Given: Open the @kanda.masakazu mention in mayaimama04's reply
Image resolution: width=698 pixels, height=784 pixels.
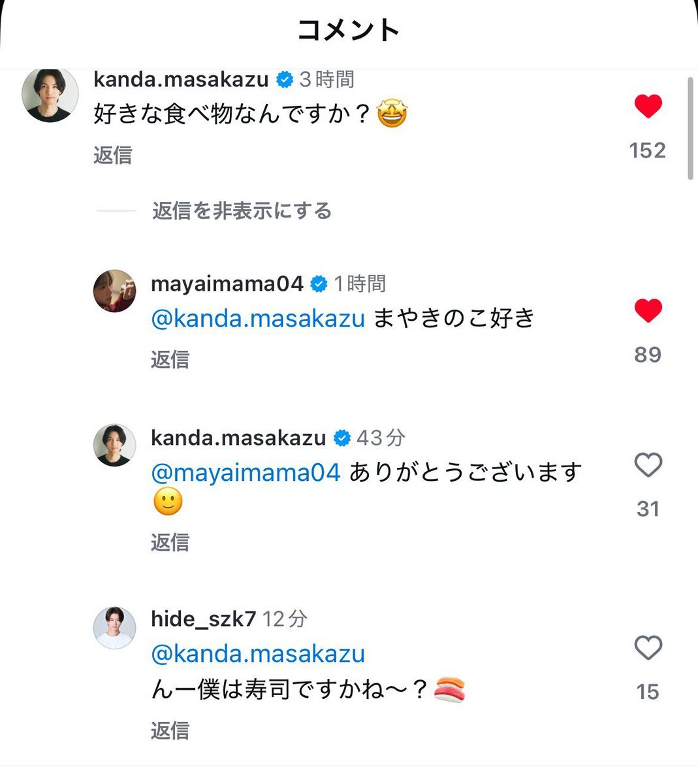Looking at the screenshot, I should point(258,319).
